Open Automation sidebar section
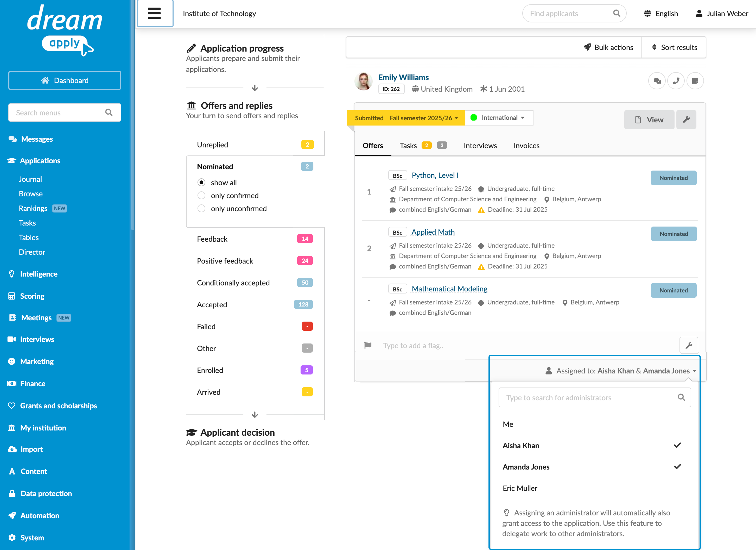Image resolution: width=756 pixels, height=550 pixels. click(x=40, y=516)
